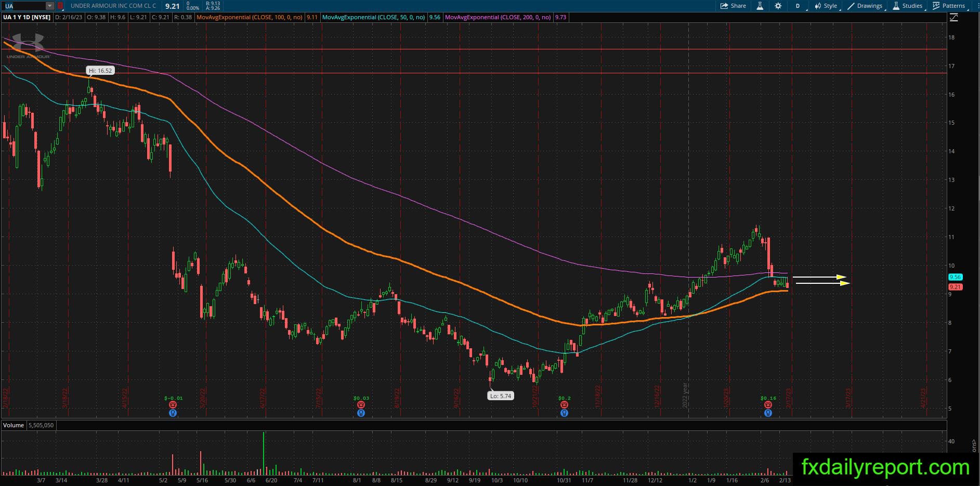980x486 pixels.
Task: Click the $0.03 earnings value
Action: [x=361, y=399]
